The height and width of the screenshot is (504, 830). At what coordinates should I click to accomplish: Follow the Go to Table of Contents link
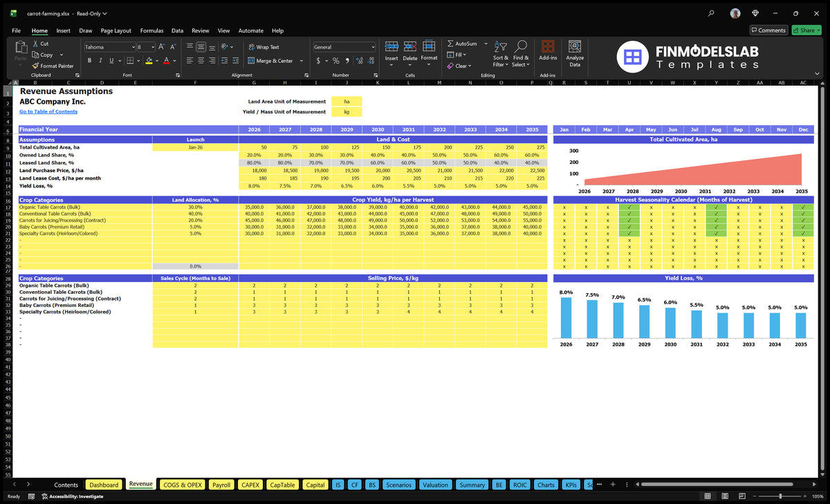48,111
